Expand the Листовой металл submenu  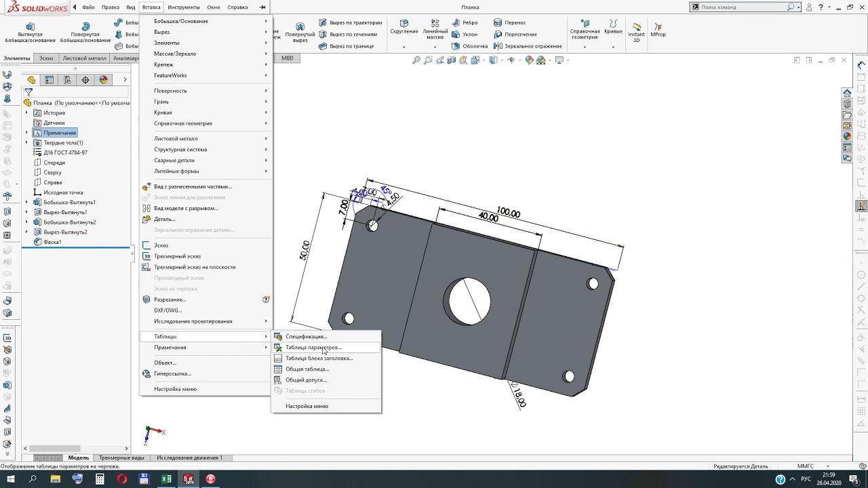coord(205,138)
